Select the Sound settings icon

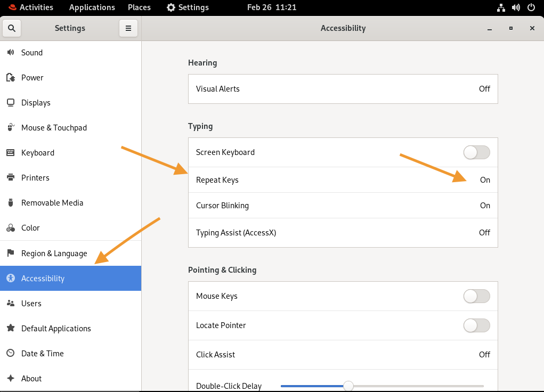point(11,52)
